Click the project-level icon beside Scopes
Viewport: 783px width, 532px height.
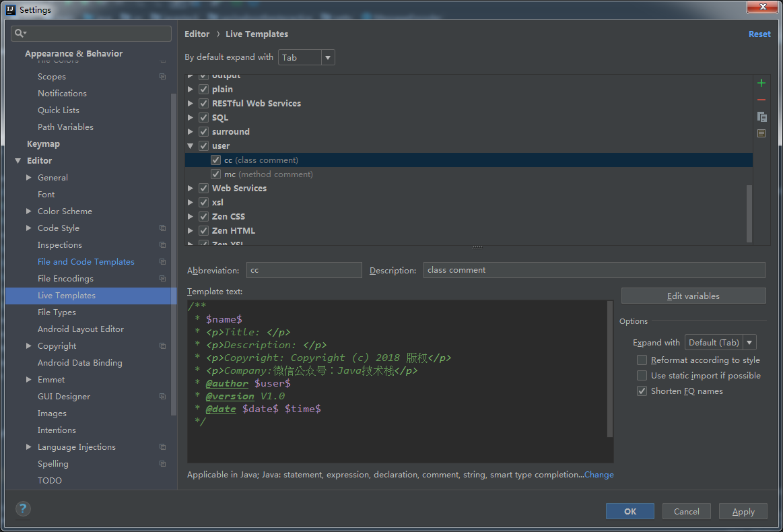162,77
